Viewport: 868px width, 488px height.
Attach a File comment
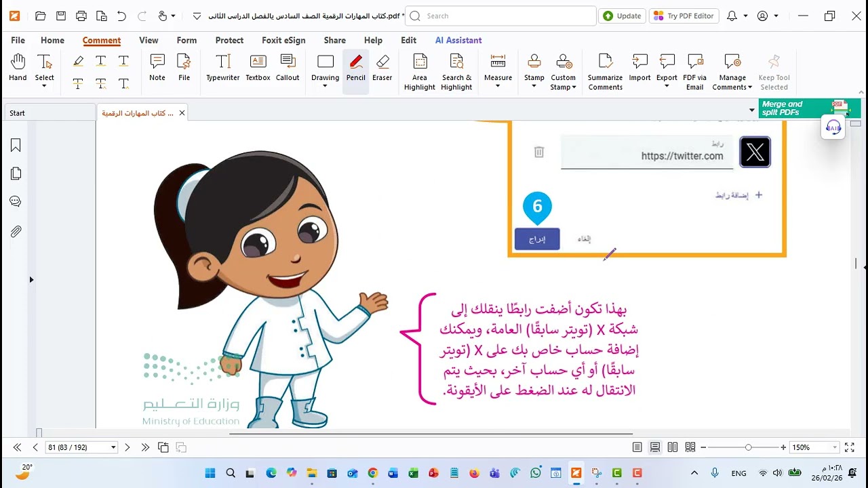(x=184, y=68)
